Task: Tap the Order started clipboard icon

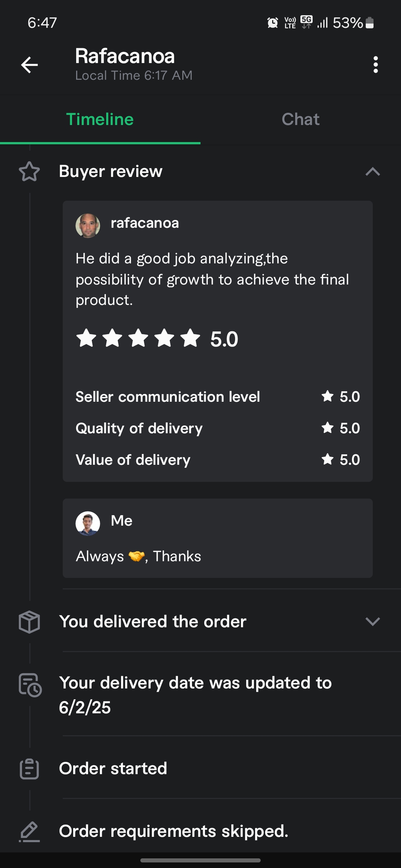Action: click(29, 769)
